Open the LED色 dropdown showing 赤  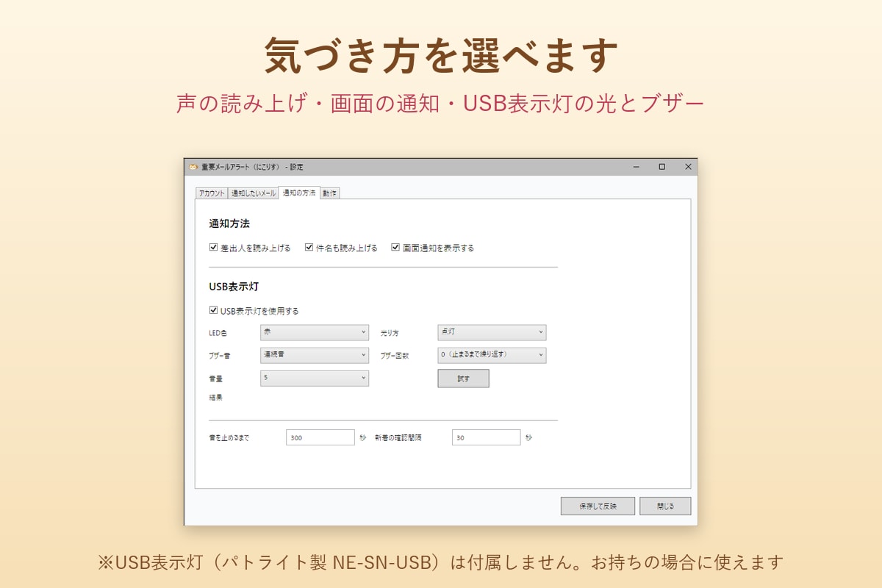[315, 332]
